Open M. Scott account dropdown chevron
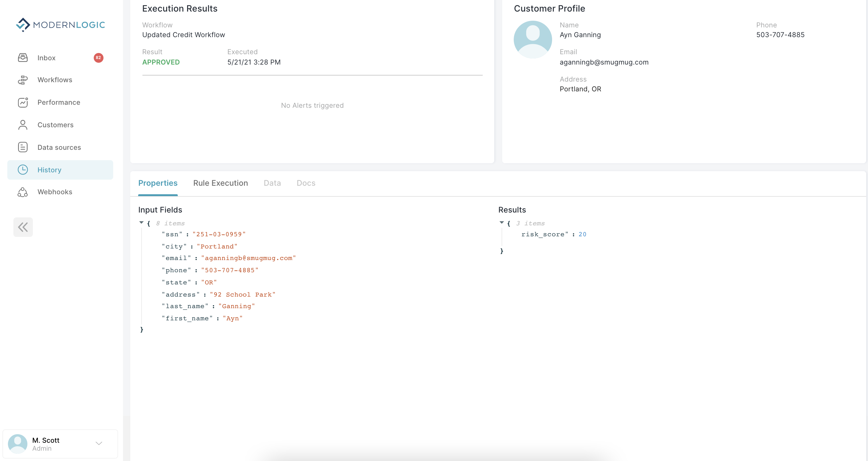The width and height of the screenshot is (868, 461). (x=99, y=443)
